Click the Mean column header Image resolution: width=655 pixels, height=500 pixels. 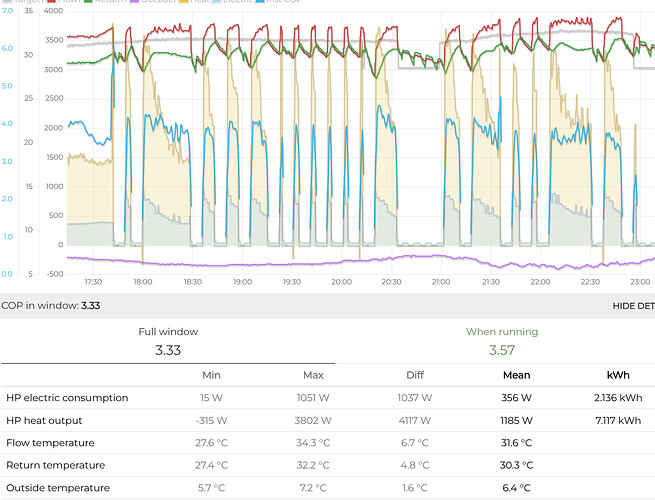pos(515,375)
